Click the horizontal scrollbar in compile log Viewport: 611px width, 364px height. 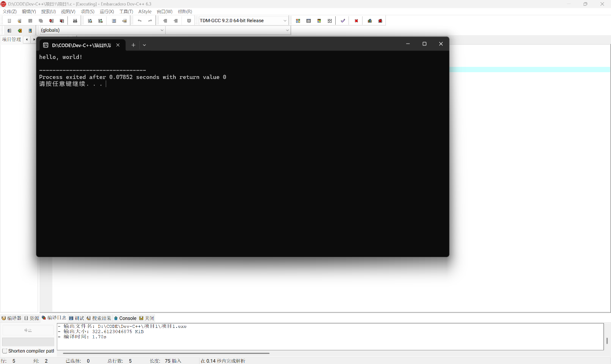[166, 353]
